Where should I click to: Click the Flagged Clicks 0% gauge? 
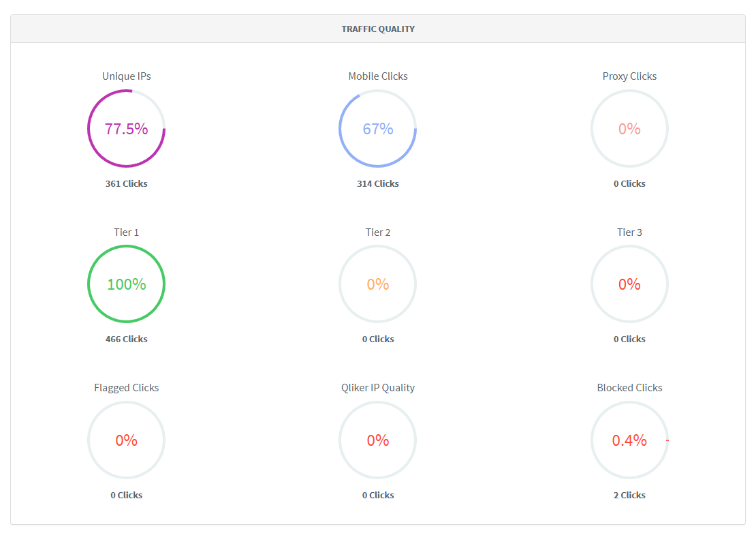(126, 440)
